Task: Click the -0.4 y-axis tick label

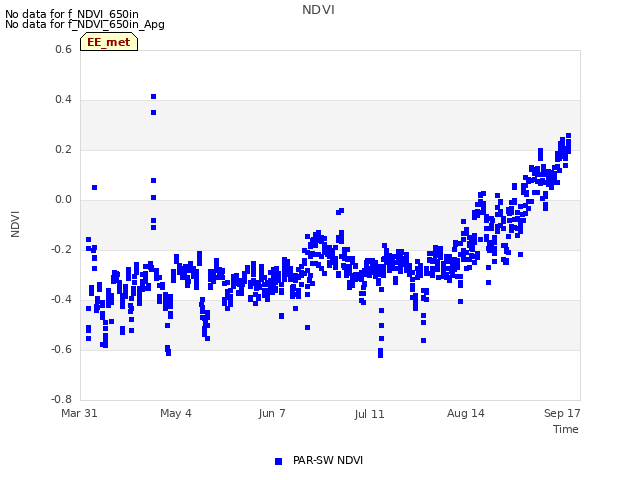Action: coord(61,300)
